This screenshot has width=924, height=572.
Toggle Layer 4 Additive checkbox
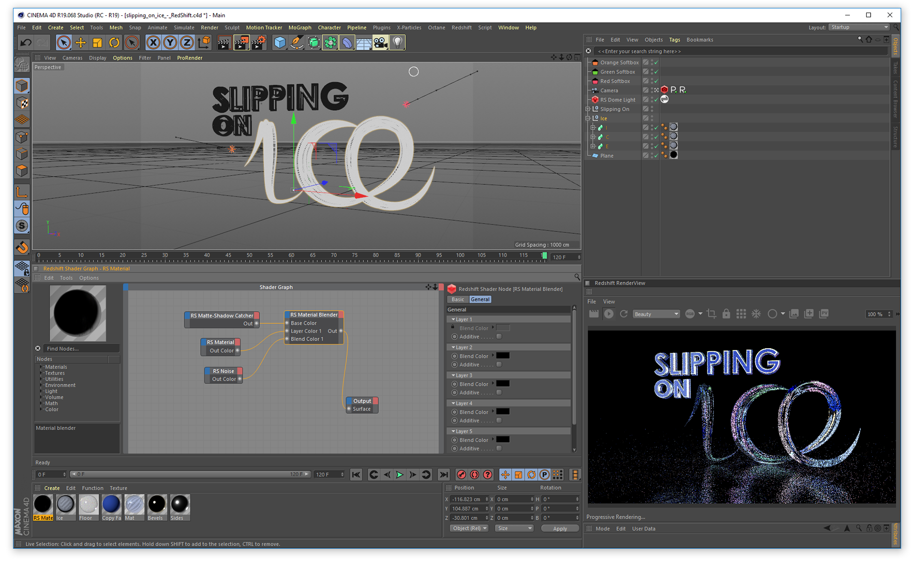coord(499,420)
